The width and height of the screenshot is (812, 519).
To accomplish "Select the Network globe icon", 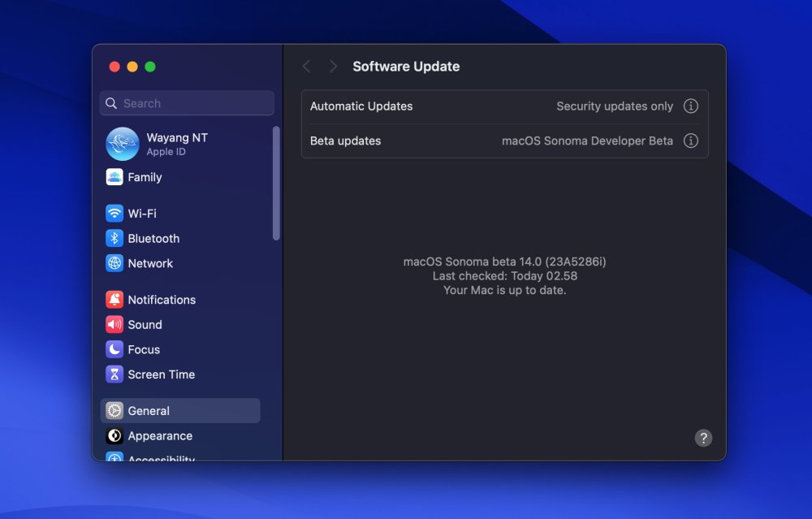I will point(114,263).
